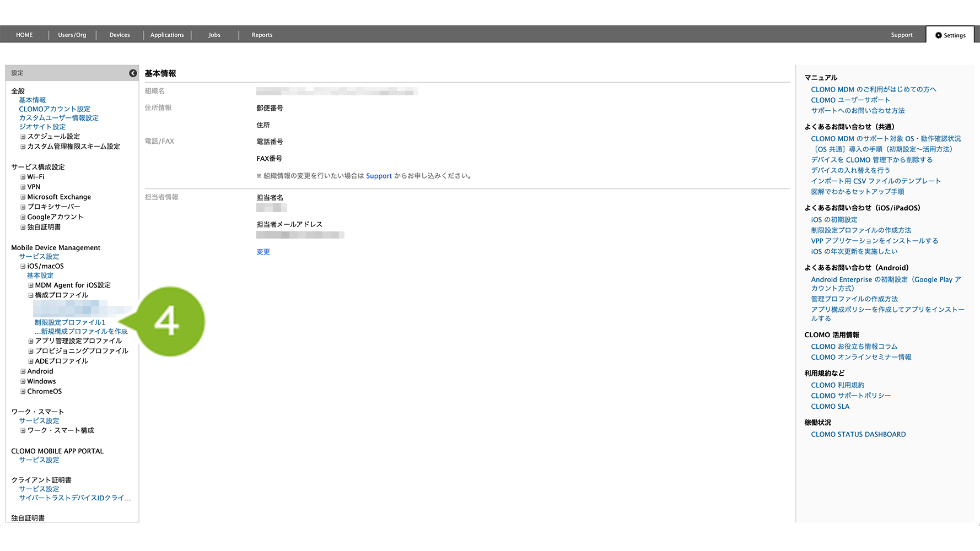Open the Devices menu
This screenshot has height=551, width=980.
click(120, 35)
